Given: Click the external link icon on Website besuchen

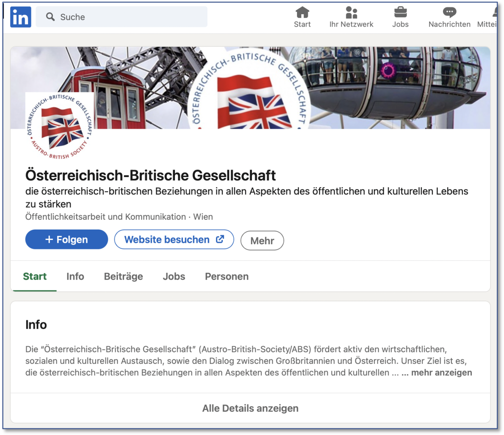Looking at the screenshot, I should pyautogui.click(x=220, y=239).
